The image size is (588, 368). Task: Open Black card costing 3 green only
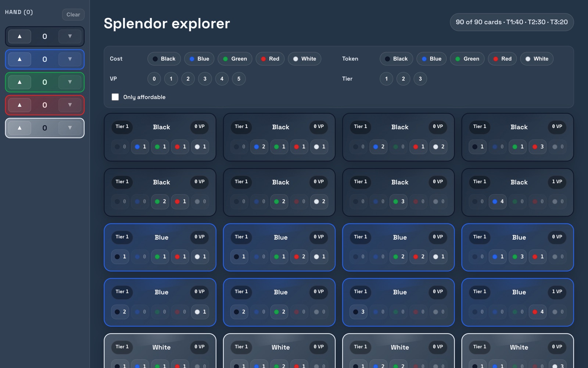[x=398, y=192]
